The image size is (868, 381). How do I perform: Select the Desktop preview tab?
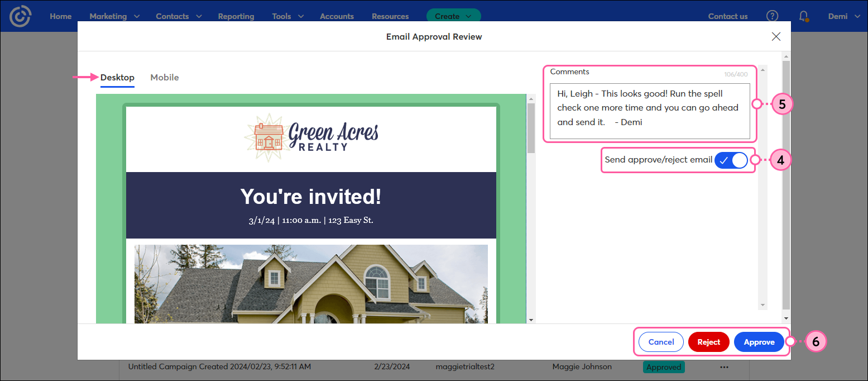[x=117, y=77]
